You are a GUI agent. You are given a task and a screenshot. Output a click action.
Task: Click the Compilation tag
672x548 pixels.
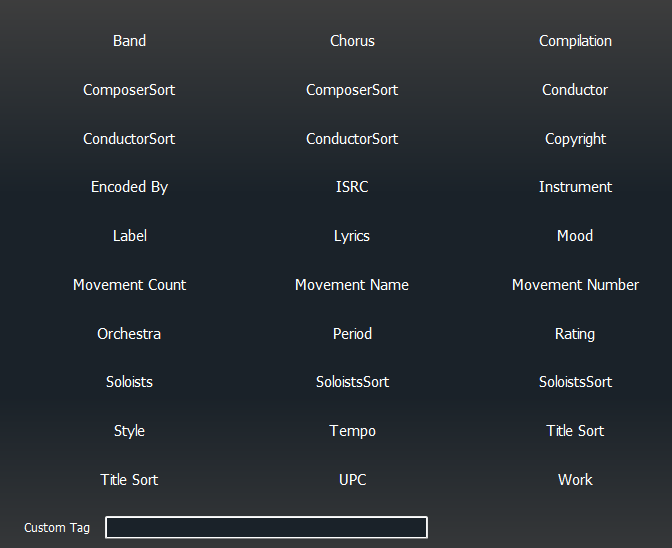click(575, 41)
